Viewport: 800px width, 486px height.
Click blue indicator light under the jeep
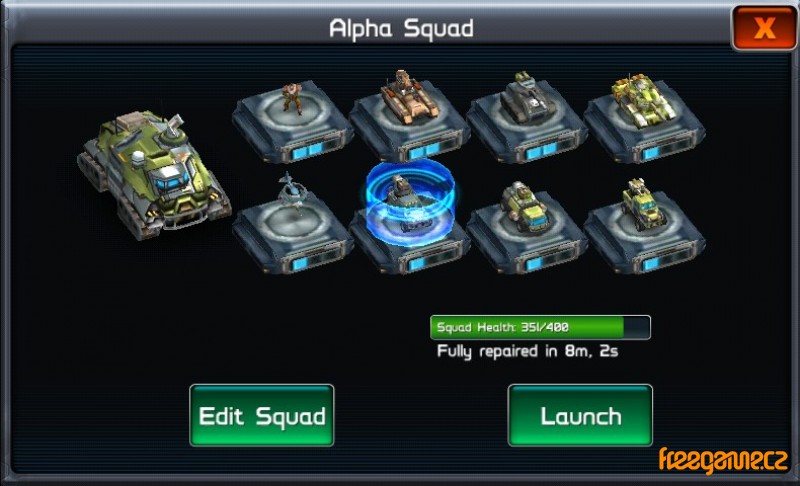[x=533, y=264]
